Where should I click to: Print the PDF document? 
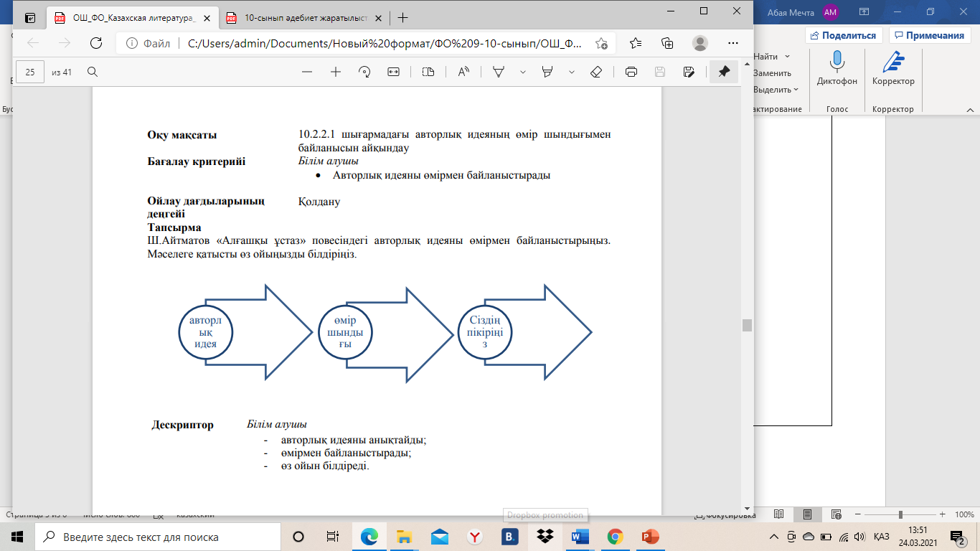coord(631,72)
